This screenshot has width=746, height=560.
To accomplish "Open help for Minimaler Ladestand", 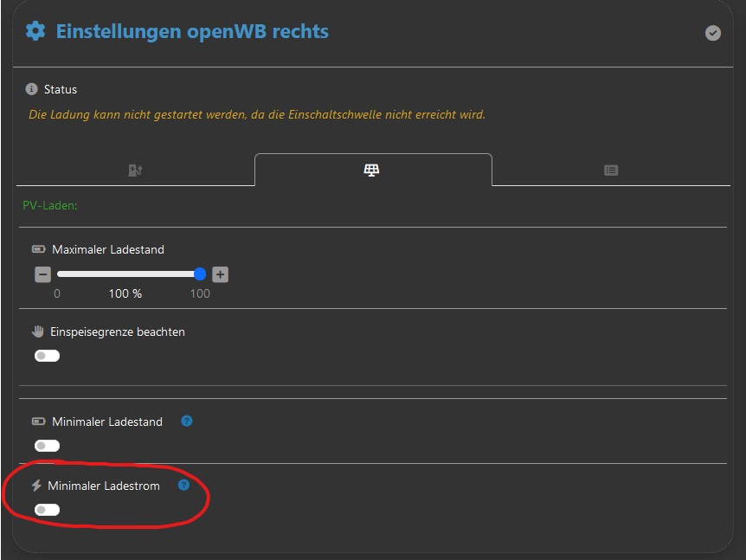I will point(187,421).
